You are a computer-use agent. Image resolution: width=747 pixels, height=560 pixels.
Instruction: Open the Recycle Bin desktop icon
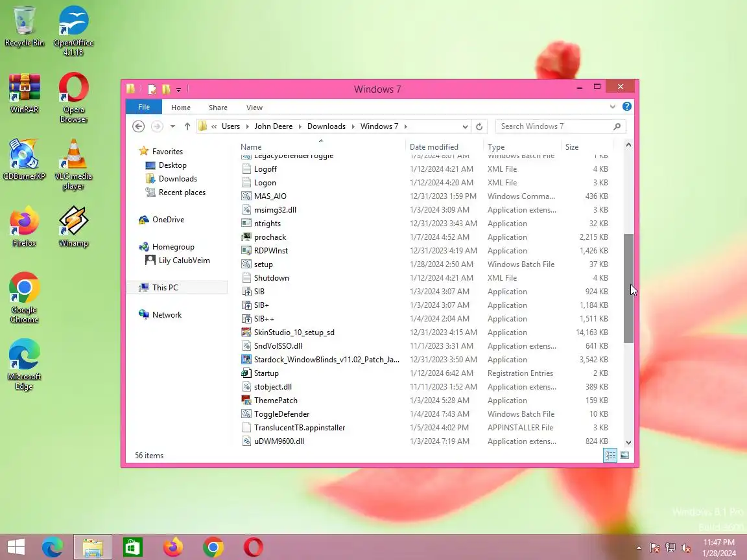point(24,26)
